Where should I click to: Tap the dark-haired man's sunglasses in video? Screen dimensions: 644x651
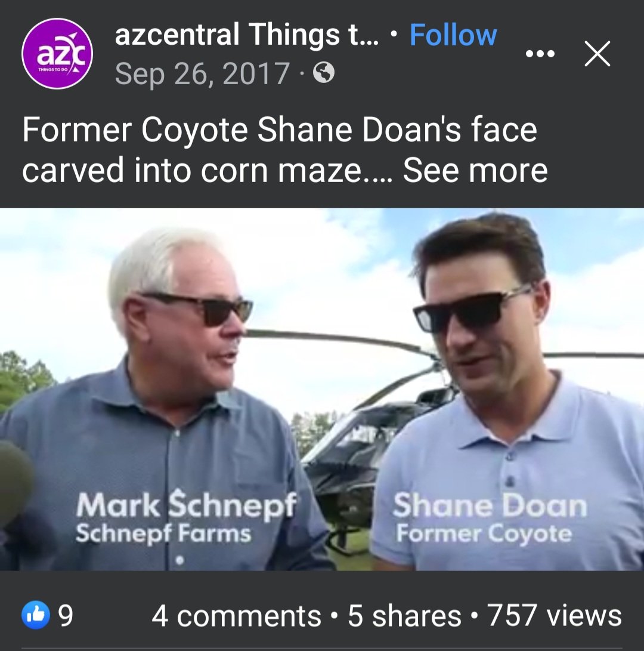coord(471,310)
